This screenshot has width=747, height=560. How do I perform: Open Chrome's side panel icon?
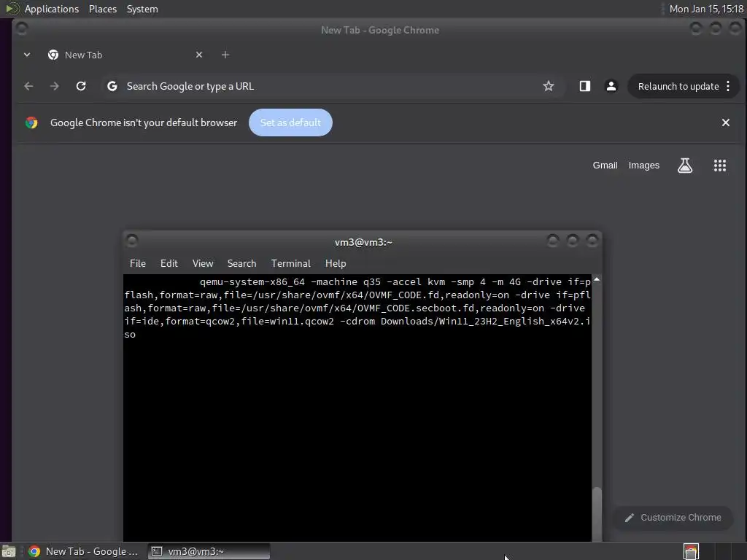coord(585,86)
